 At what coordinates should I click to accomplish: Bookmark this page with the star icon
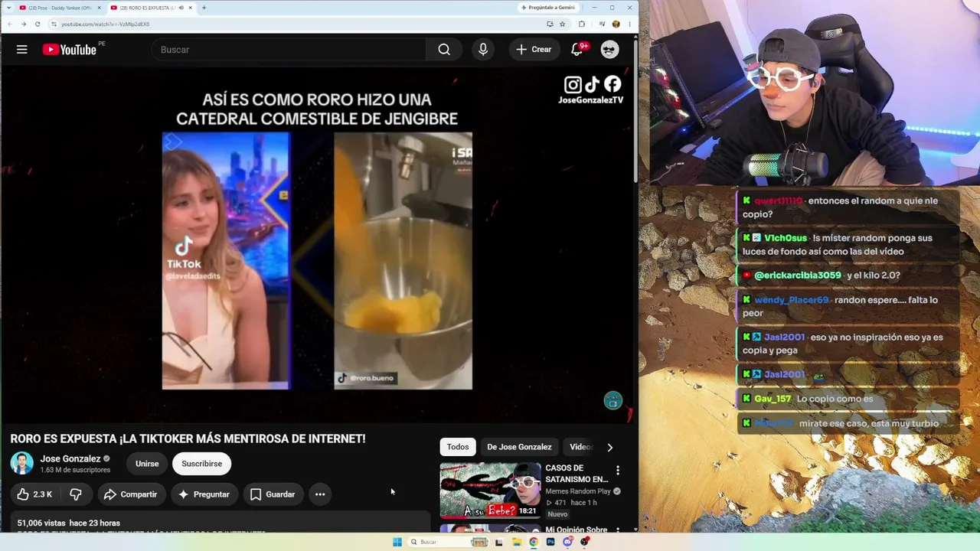562,24
